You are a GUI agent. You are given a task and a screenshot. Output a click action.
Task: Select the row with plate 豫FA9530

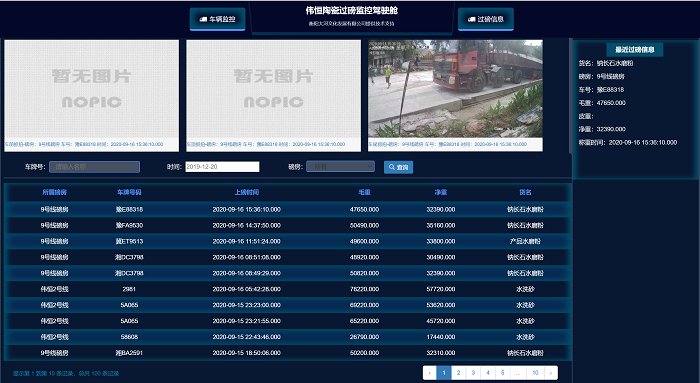(288, 225)
